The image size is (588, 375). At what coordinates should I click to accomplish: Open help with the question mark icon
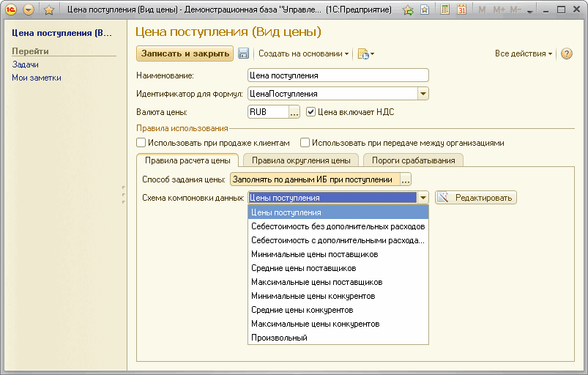pyautogui.click(x=566, y=54)
